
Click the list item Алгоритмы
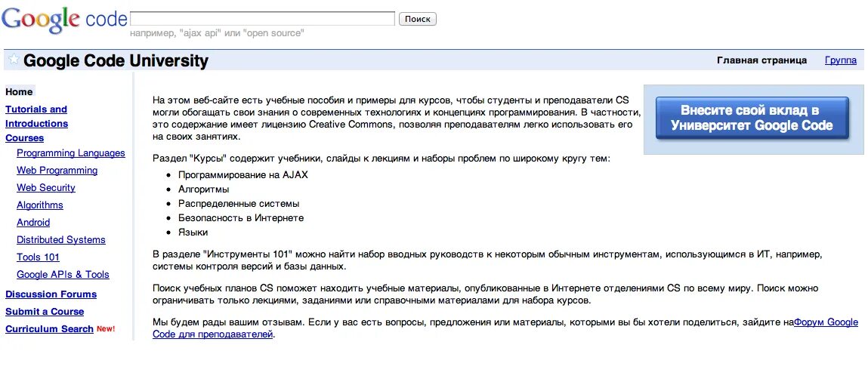point(204,189)
